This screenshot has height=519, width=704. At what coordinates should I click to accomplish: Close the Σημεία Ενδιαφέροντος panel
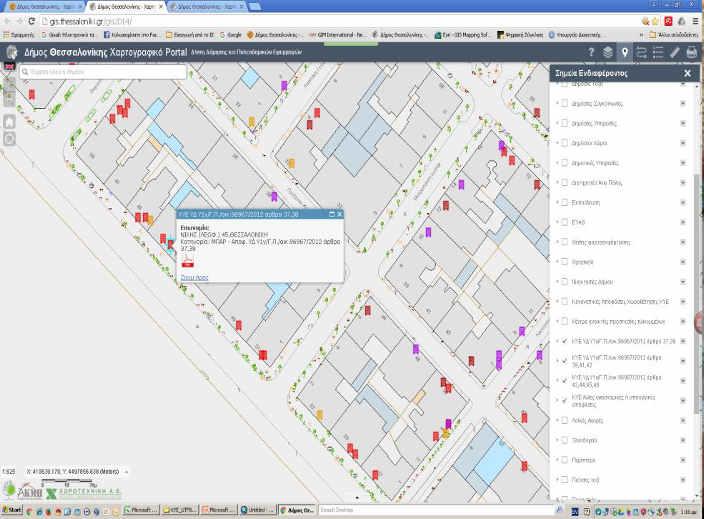(x=687, y=73)
